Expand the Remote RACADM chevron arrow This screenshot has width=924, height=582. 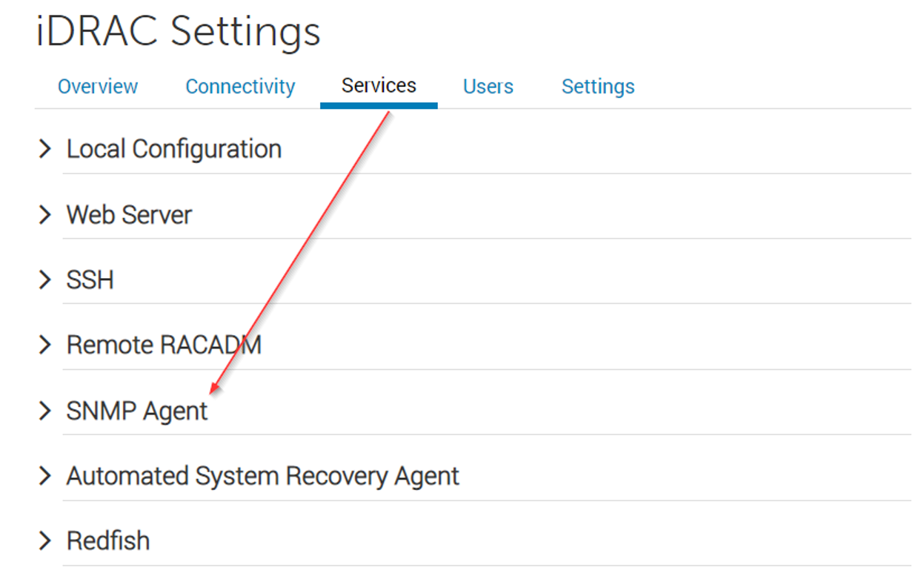pyautogui.click(x=45, y=345)
